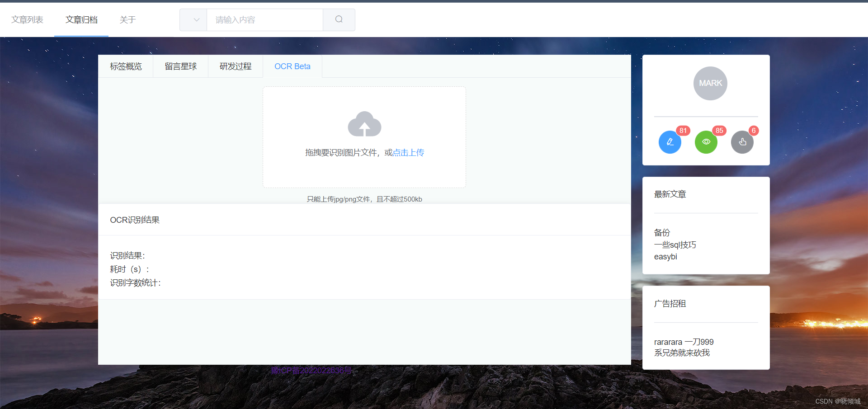Click the 系兄弟就来砍我 text
The height and width of the screenshot is (409, 868).
click(x=682, y=353)
